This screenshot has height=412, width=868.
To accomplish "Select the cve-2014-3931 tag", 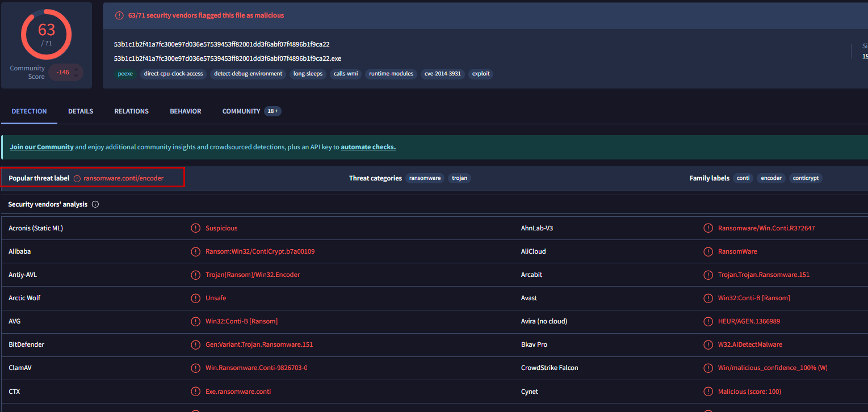I will click(443, 74).
